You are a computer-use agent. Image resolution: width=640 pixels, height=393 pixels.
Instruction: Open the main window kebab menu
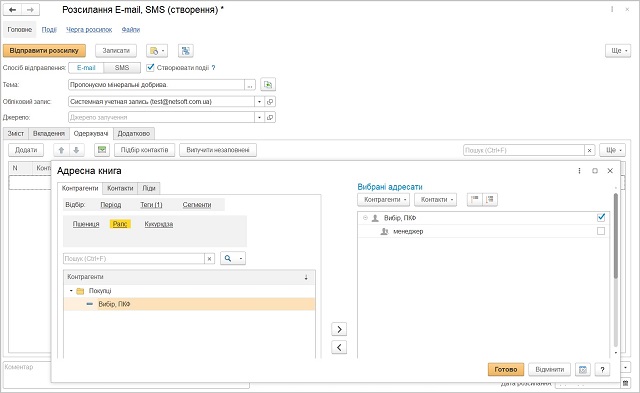[x=612, y=9]
